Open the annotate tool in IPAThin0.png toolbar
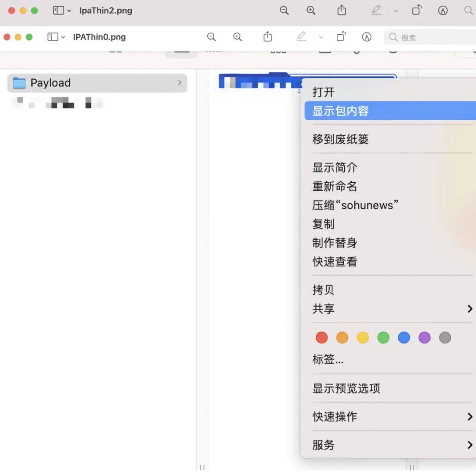This screenshot has height=474, width=476. coord(367,37)
